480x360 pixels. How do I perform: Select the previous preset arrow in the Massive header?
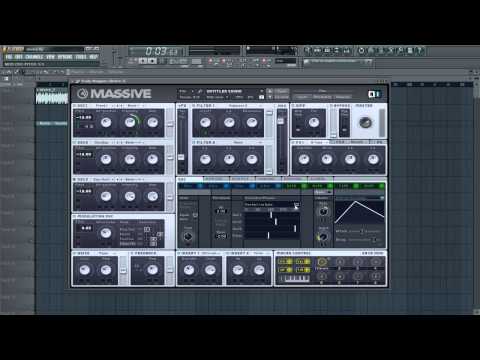(x=270, y=91)
